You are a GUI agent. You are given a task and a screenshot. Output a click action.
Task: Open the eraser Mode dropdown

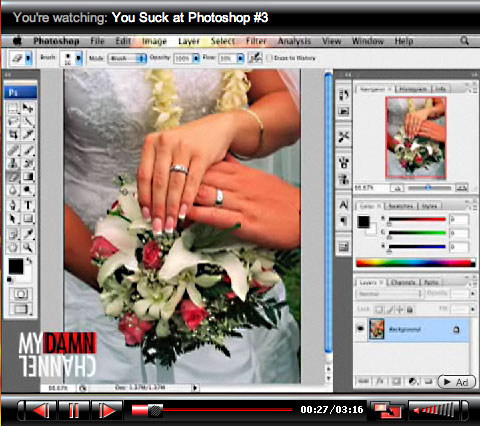click(127, 58)
